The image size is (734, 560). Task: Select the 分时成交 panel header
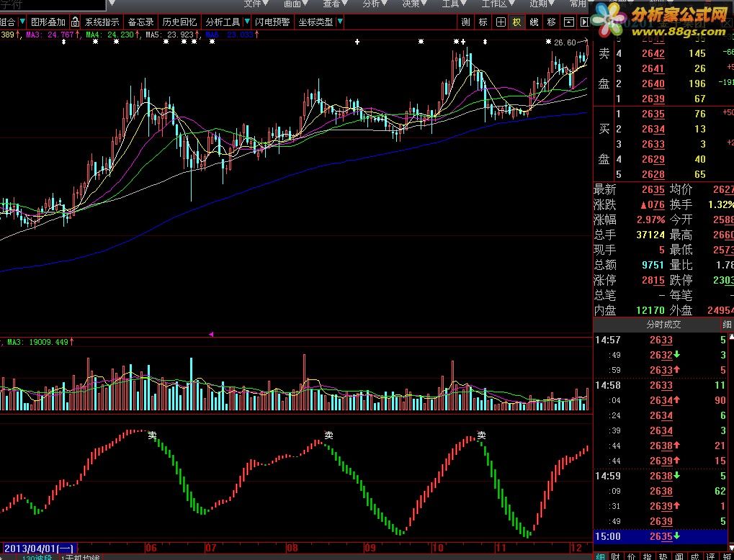(663, 324)
